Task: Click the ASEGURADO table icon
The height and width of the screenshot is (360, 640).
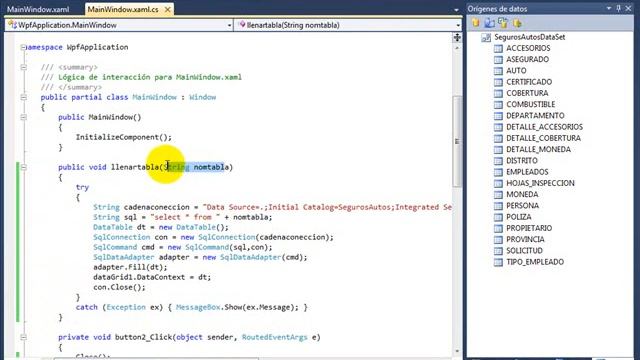Action: (498, 60)
